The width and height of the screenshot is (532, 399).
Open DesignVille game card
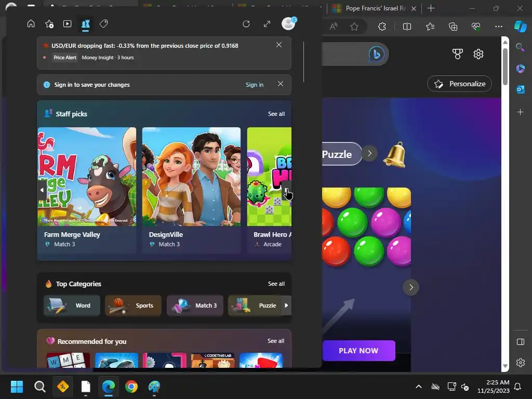click(191, 190)
